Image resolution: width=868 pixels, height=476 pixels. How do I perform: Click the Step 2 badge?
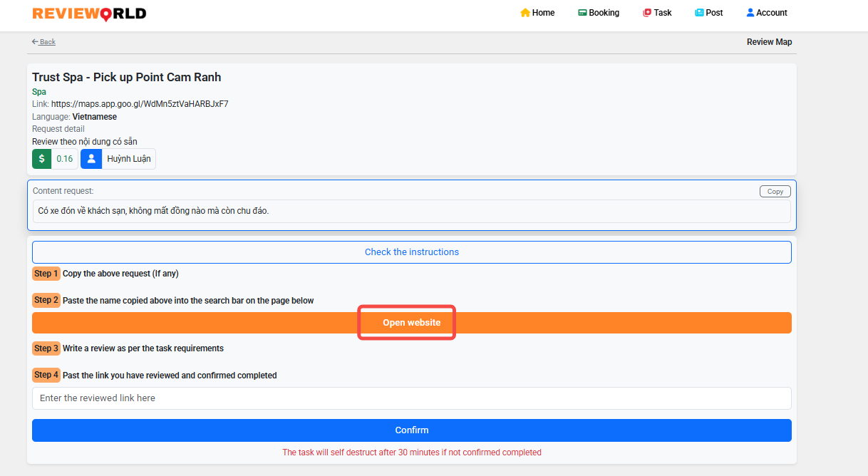[46, 301]
